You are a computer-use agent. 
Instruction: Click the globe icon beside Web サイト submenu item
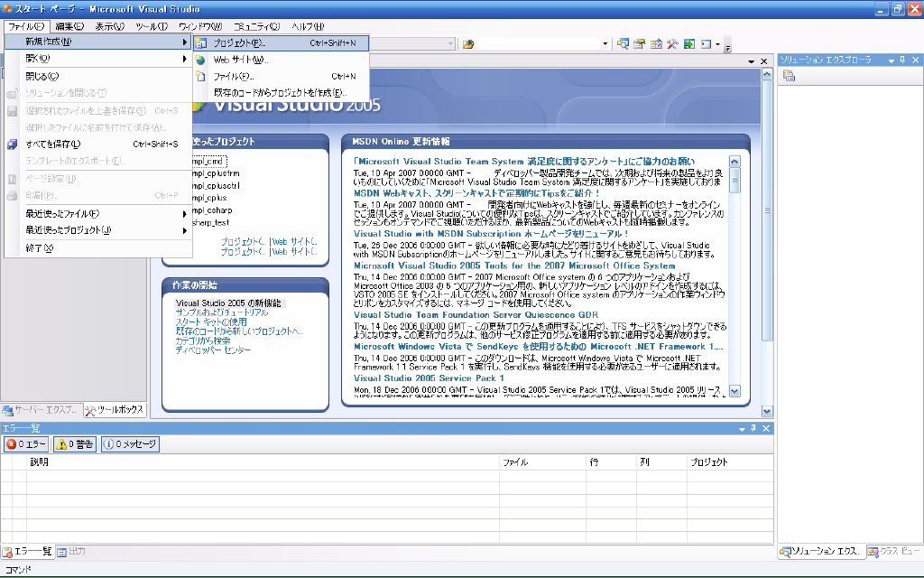pos(201,60)
